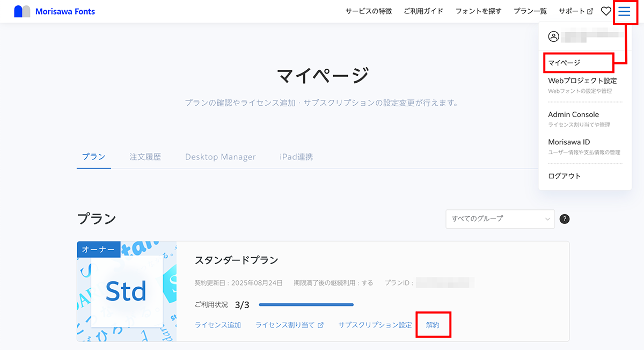Switch to the iPad連携 tab

click(x=296, y=157)
